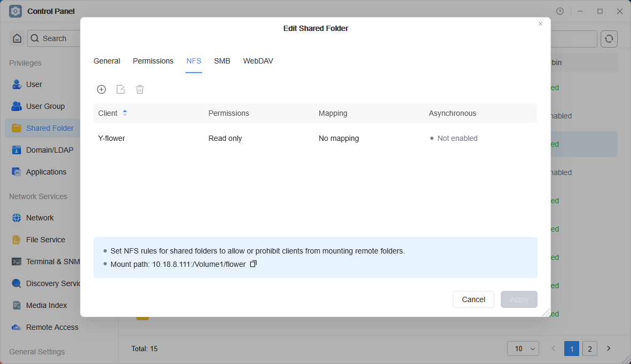The width and height of the screenshot is (631, 364).
Task: Add a new NFS rule
Action: tap(101, 89)
